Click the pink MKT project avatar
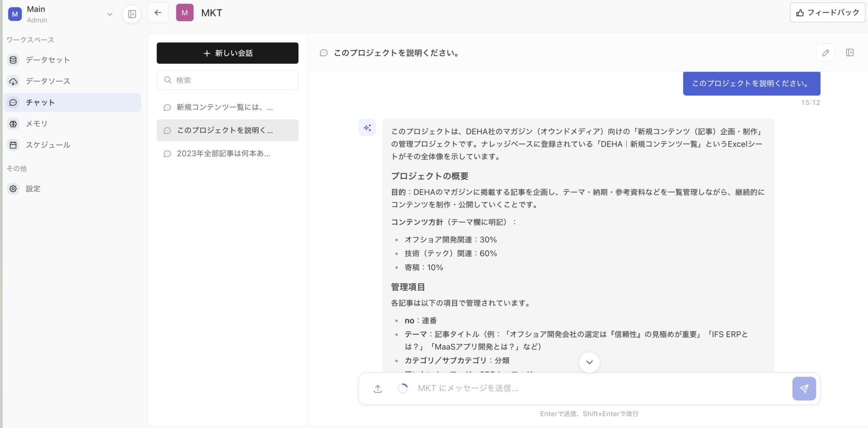Viewport: 868px width, 428px height. click(184, 13)
